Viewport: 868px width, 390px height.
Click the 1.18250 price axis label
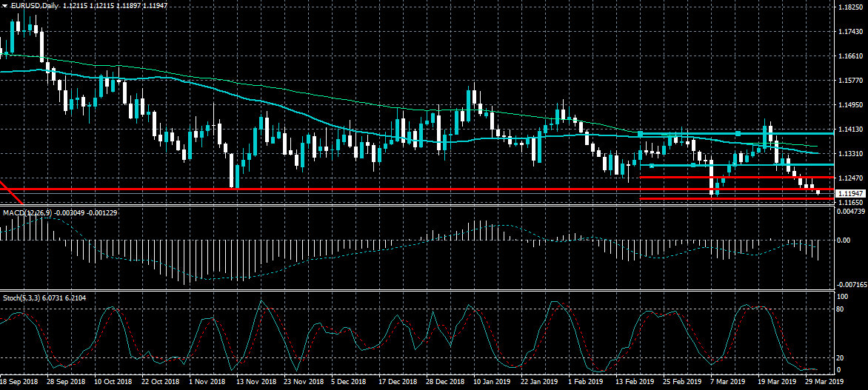[851, 7]
